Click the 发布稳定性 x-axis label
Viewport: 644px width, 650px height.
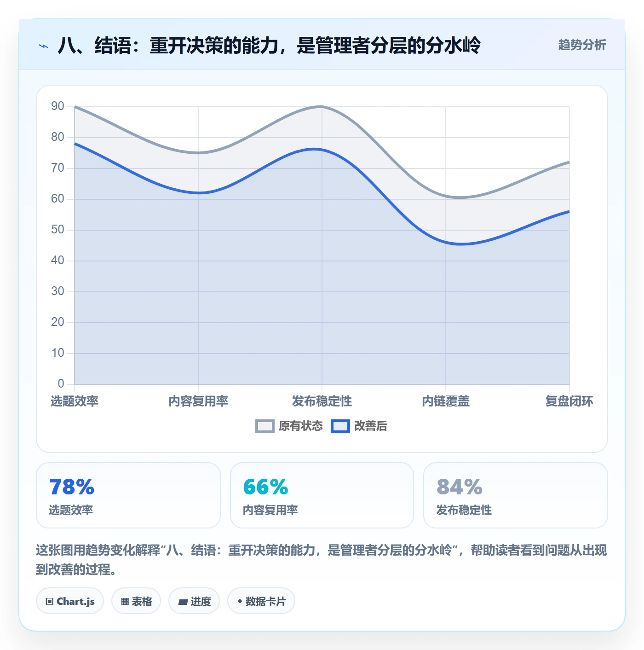tap(322, 401)
